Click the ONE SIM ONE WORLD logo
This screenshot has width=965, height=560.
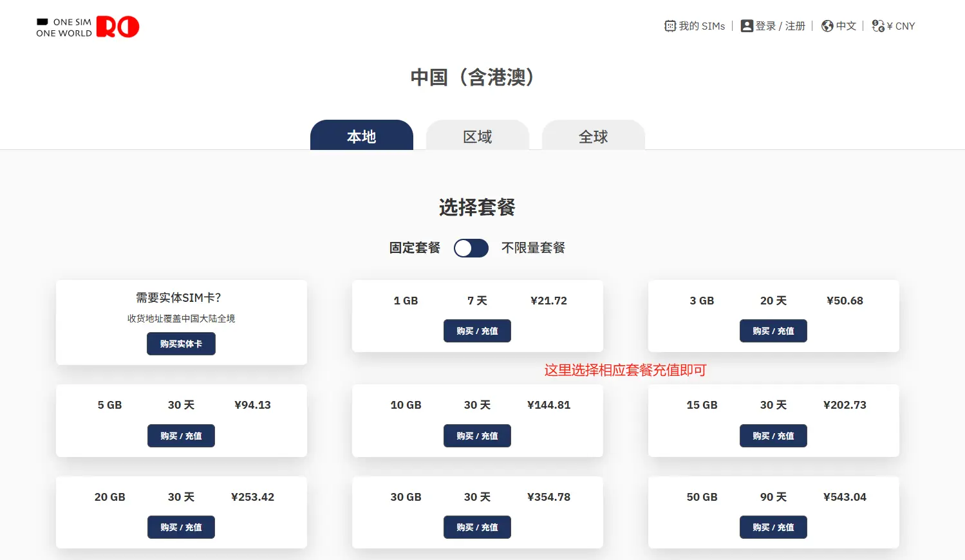pyautogui.click(x=87, y=26)
